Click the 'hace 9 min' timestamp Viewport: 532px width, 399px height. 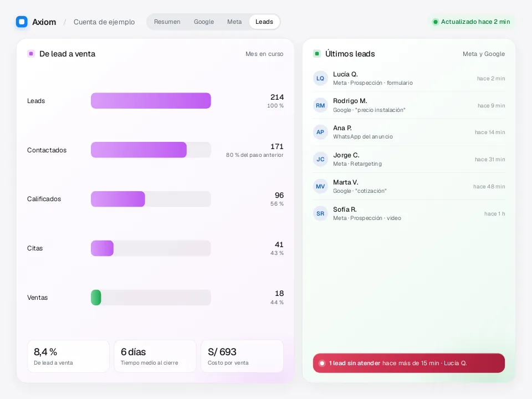(492, 105)
